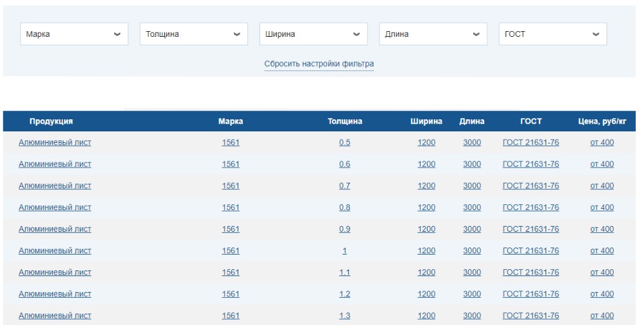Click Сбросить настройки фильтра link
Viewport: 644px width, 325px height.
(x=319, y=63)
